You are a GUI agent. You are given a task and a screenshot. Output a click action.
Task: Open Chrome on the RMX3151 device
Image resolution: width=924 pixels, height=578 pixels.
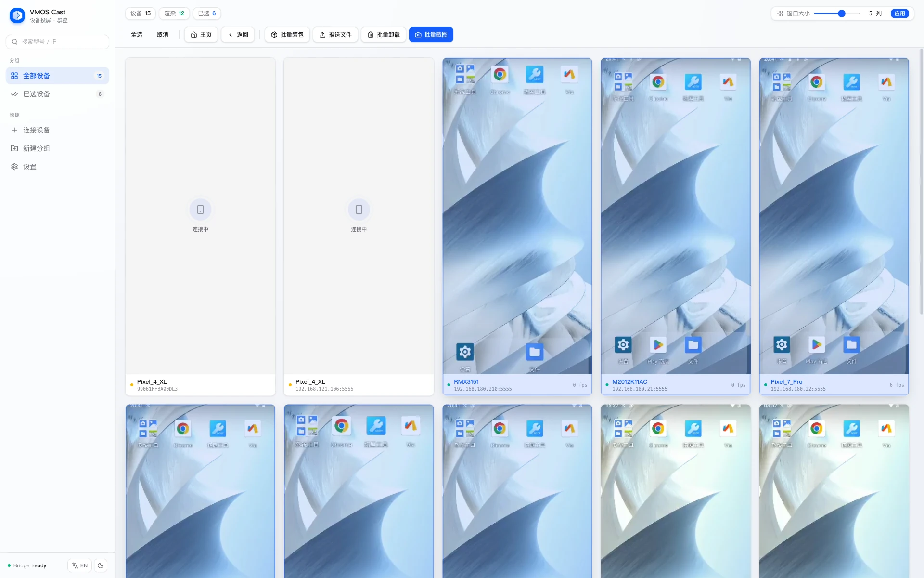500,75
